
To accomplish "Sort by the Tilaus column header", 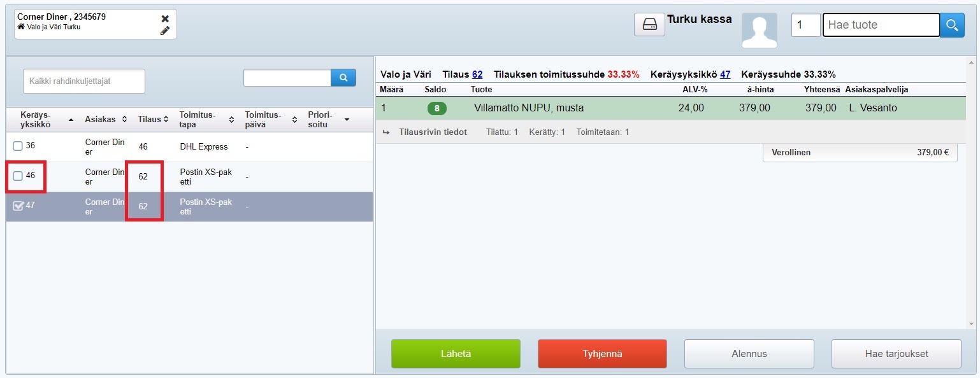I will coord(153,120).
